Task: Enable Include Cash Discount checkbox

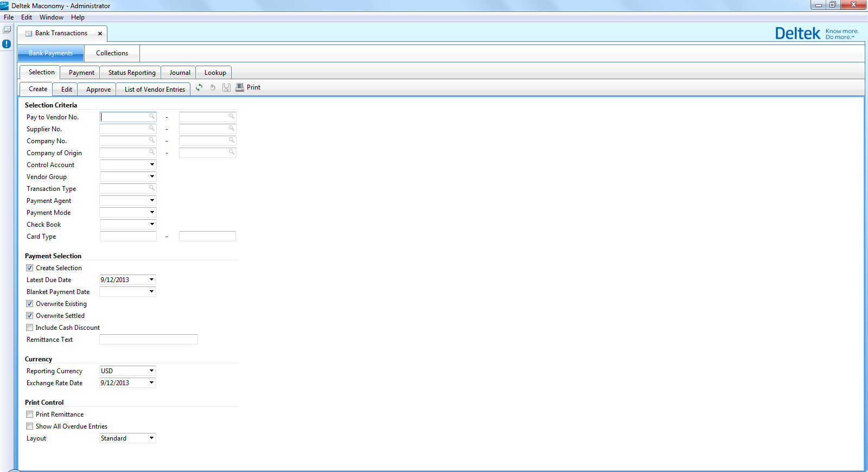Action: (x=30, y=328)
